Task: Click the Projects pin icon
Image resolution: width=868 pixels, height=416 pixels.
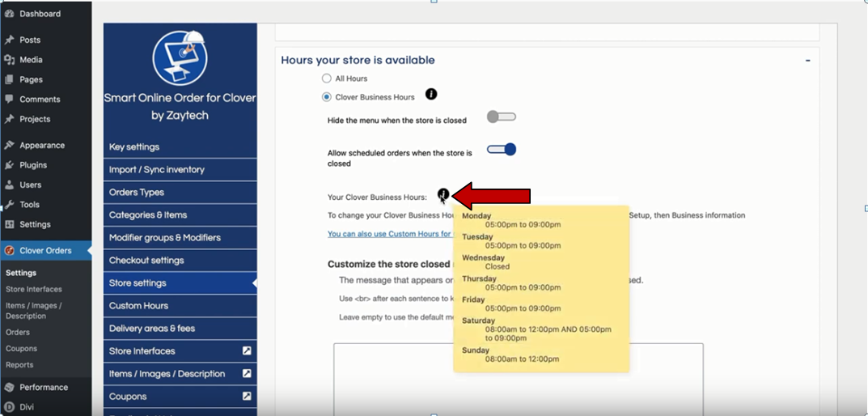Action: coord(9,119)
